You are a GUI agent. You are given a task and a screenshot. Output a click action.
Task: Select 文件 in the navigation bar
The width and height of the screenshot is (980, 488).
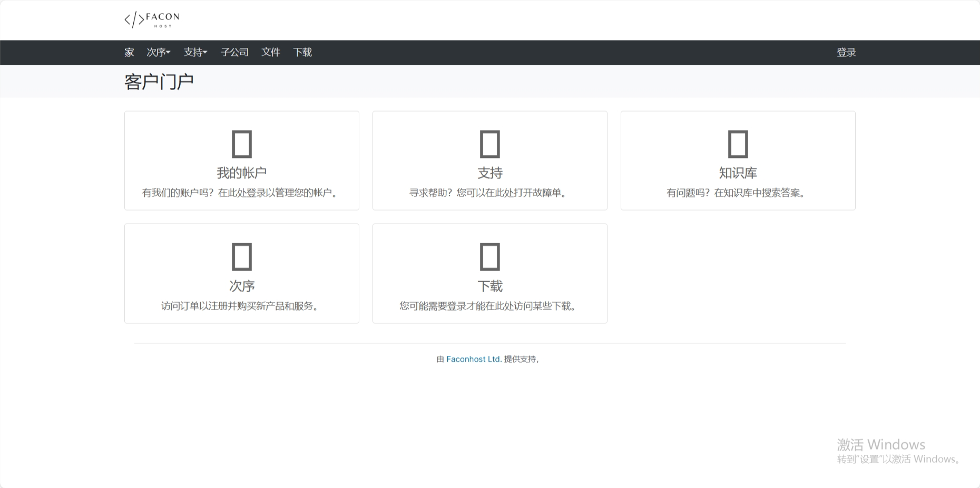pos(270,52)
